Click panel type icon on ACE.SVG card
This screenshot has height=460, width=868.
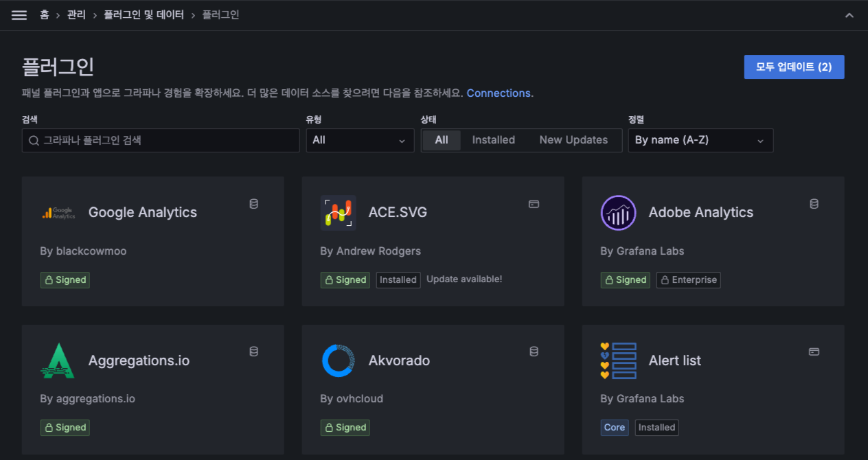click(x=534, y=204)
